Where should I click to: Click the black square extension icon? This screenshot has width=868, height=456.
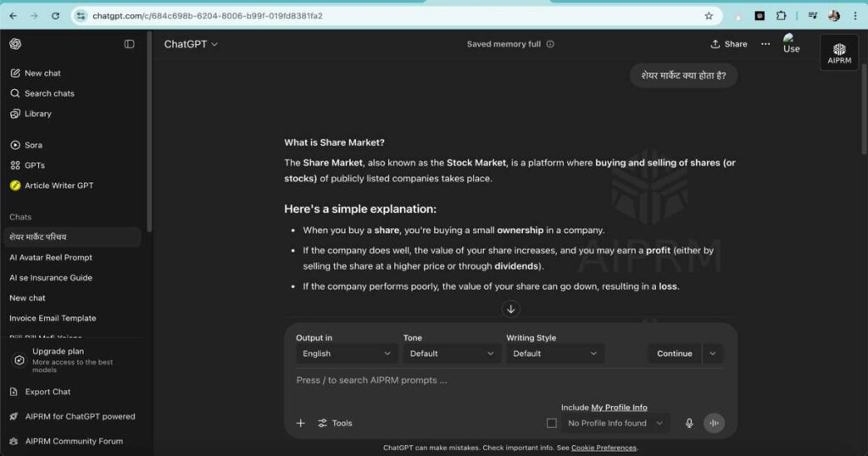pyautogui.click(x=759, y=15)
